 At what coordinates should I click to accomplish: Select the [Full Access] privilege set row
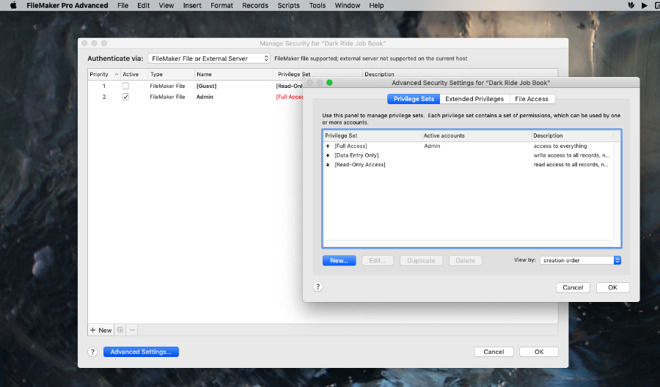[468, 146]
